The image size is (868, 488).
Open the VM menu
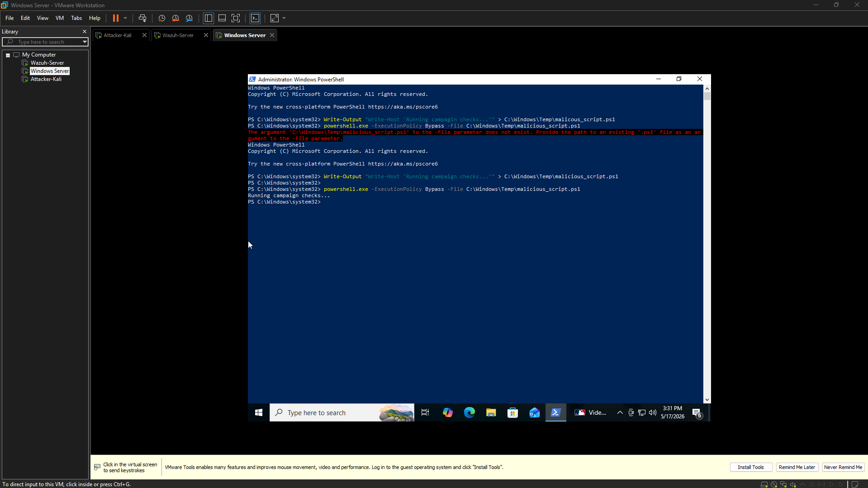coord(60,18)
